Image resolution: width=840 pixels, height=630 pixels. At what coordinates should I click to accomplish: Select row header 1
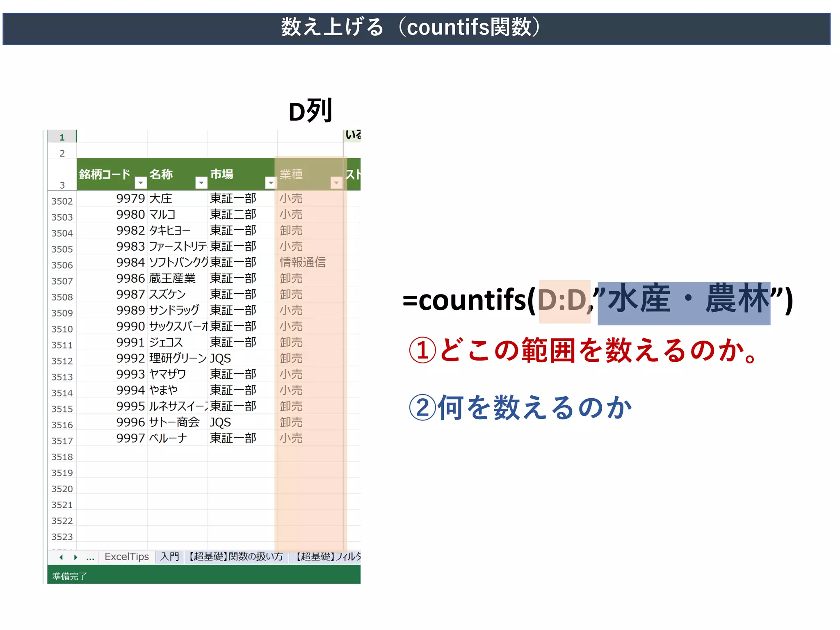click(x=62, y=137)
